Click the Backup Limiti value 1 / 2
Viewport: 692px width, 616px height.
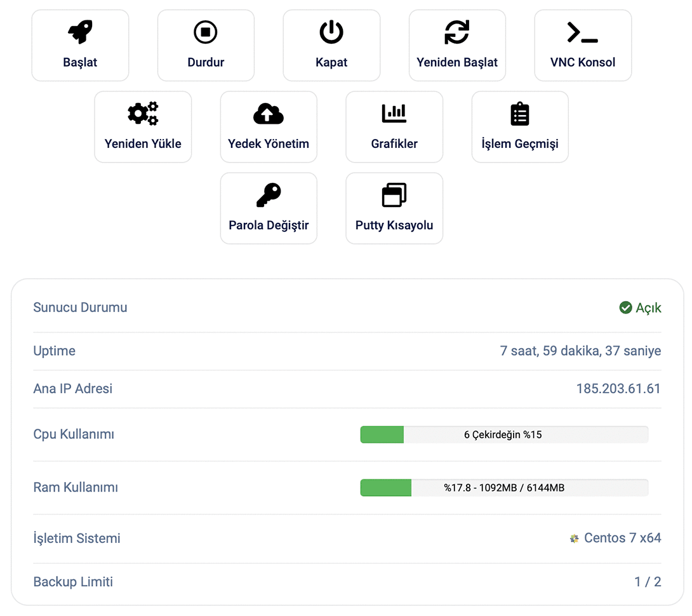point(648,582)
